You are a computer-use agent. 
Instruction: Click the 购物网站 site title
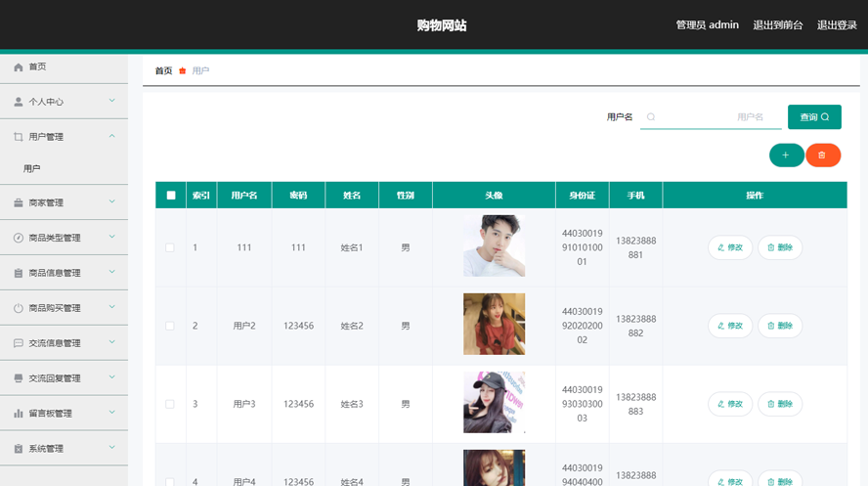tap(442, 25)
